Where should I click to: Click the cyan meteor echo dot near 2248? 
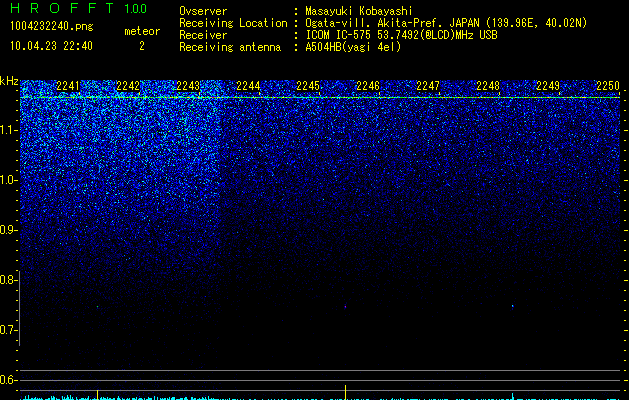[x=513, y=306]
